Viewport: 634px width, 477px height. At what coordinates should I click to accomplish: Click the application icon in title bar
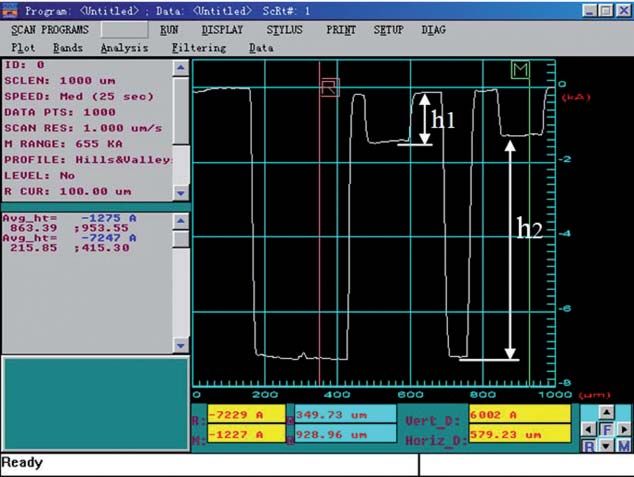coord(10,11)
